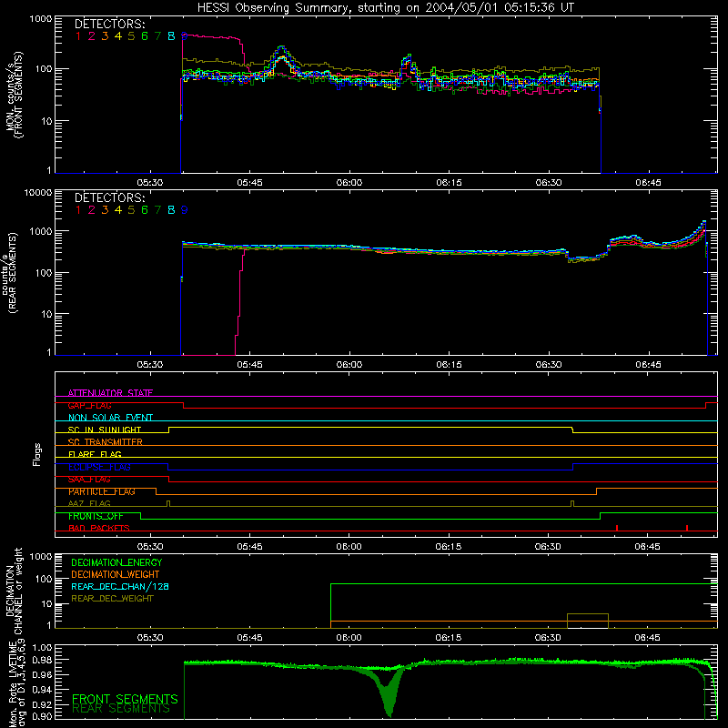The image size is (728, 728).
Task: Click the REAR_DEC_CHAN/128 legend entry
Action: 120,587
